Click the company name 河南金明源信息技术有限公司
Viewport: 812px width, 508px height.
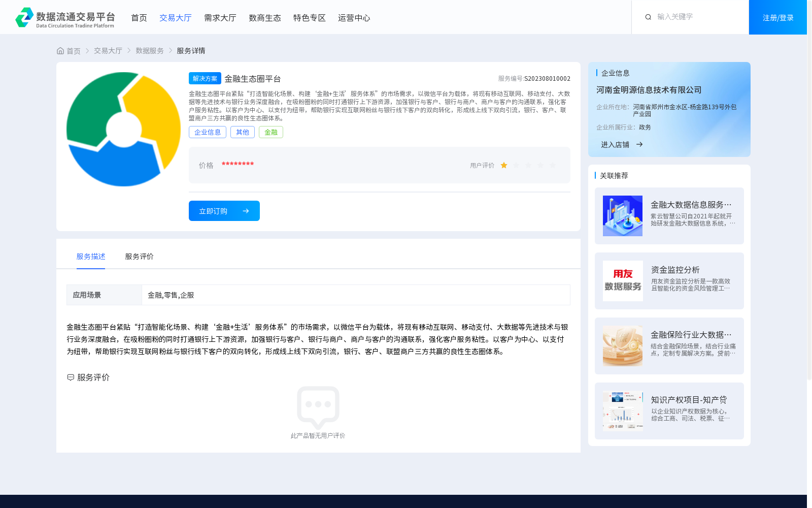649,90
